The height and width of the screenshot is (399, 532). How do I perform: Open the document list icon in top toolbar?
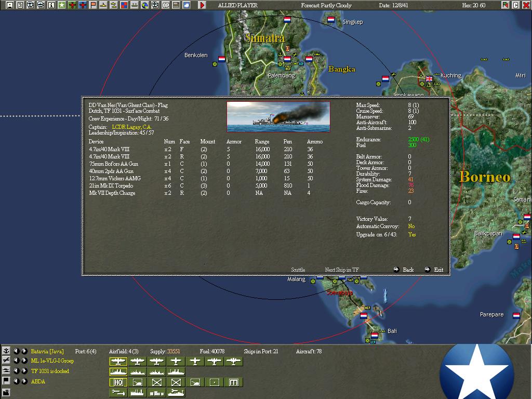(20, 5)
